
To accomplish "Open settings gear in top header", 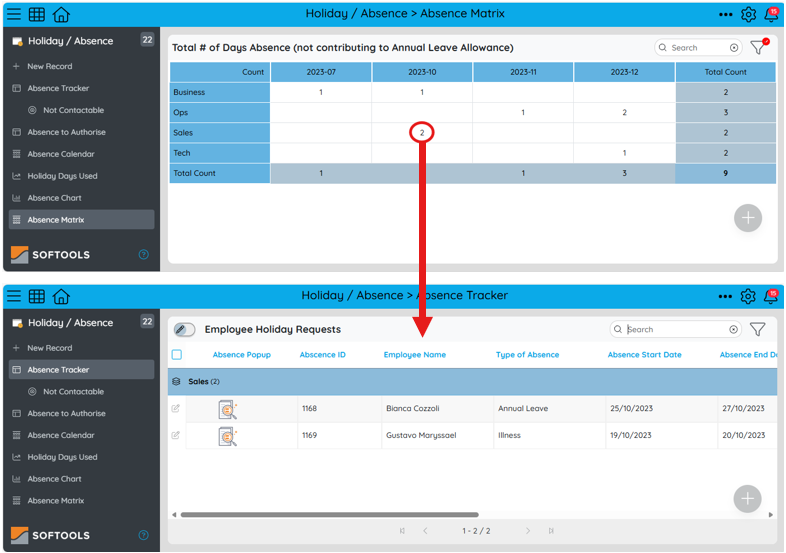I will tap(749, 14).
